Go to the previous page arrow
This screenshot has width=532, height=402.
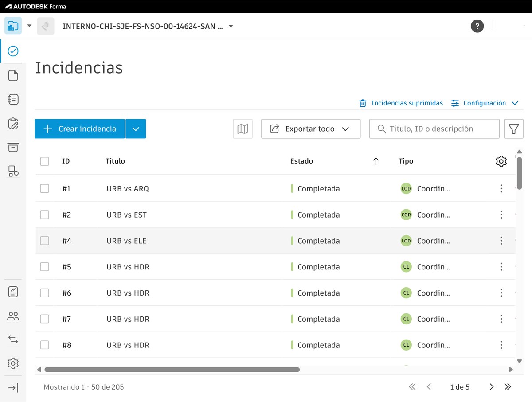429,387
